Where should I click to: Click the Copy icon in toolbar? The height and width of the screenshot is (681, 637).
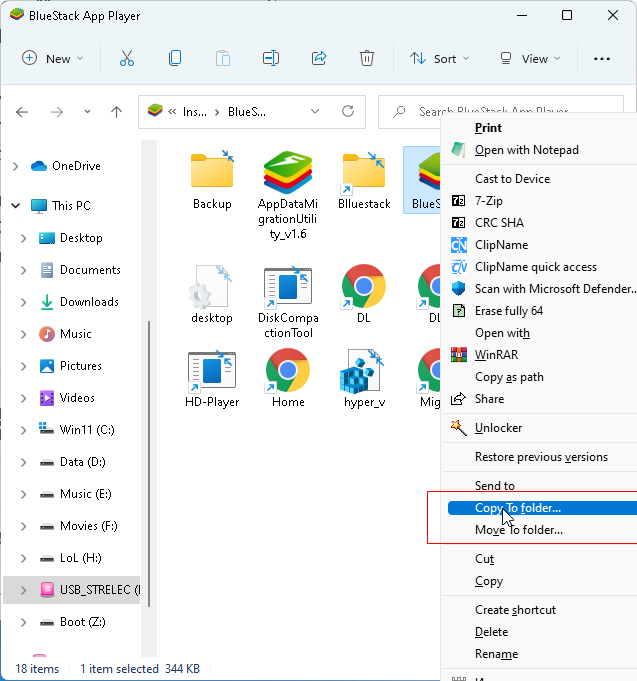pyautogui.click(x=175, y=58)
